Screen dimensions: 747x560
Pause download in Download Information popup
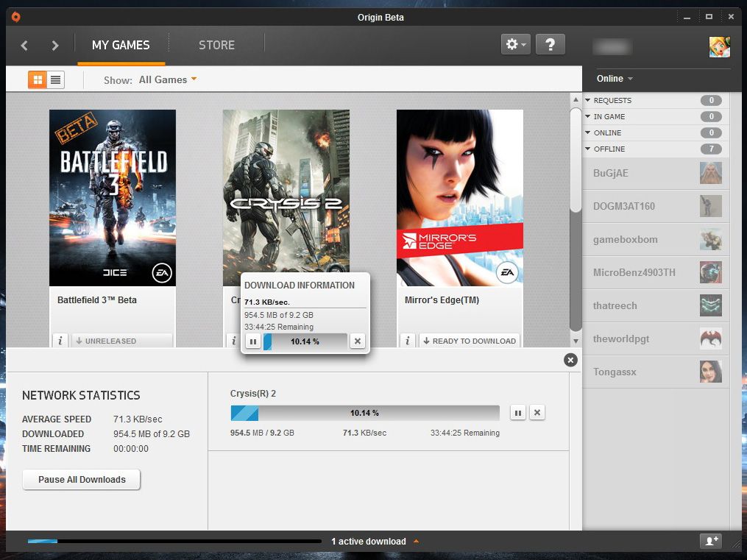[x=252, y=341]
